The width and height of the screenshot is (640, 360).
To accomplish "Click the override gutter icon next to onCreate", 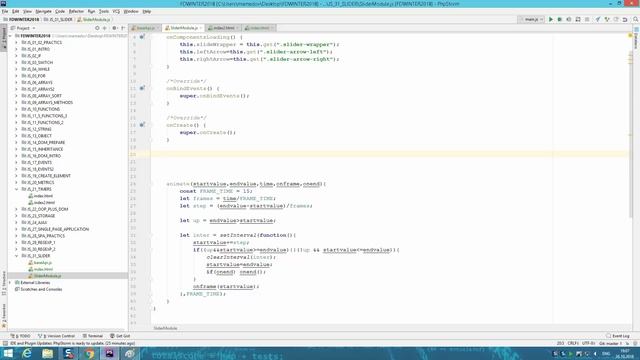I will (142, 125).
